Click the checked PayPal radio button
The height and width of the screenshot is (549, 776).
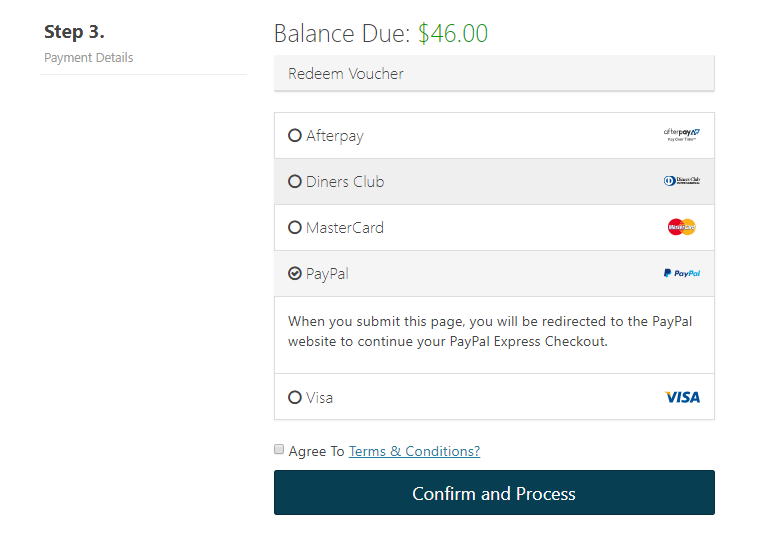coord(294,273)
